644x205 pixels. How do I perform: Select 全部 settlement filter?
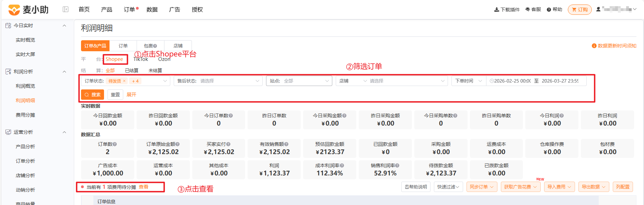[110, 71]
